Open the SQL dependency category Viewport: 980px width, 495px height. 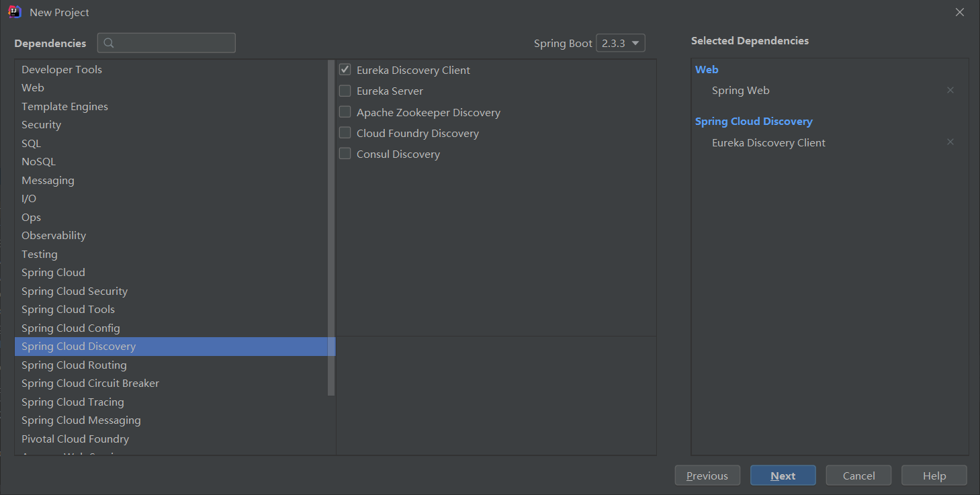(x=31, y=143)
